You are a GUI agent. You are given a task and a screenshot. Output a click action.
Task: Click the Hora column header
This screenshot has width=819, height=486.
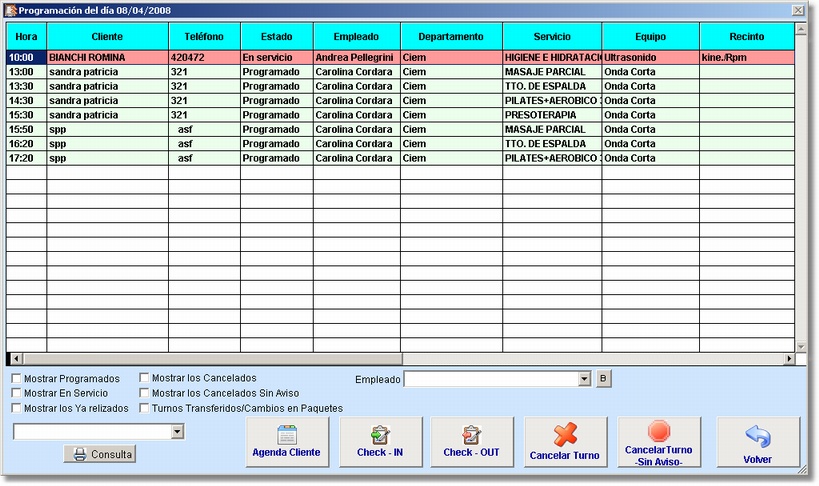click(26, 37)
